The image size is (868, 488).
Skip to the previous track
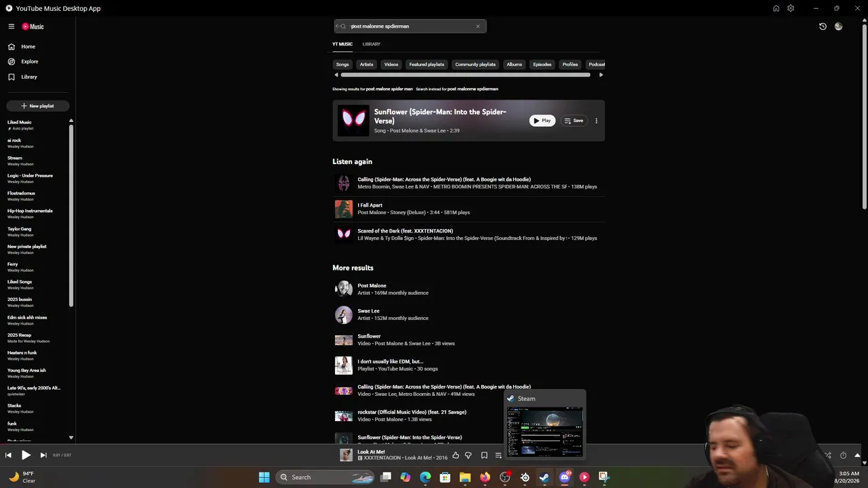(x=8, y=455)
